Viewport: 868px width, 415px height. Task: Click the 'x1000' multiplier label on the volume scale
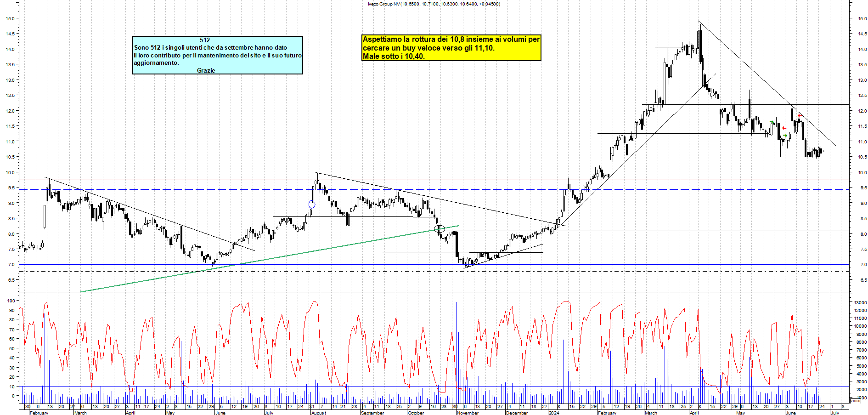click(x=856, y=401)
